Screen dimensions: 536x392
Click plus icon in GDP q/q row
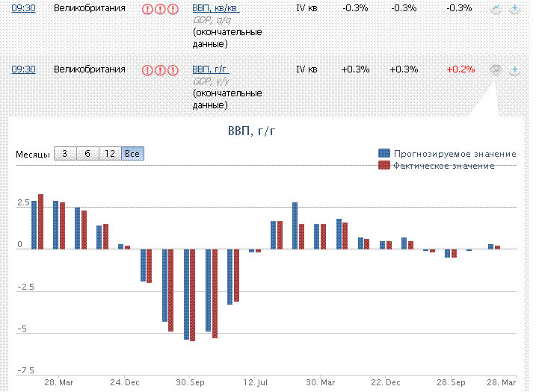click(x=514, y=8)
